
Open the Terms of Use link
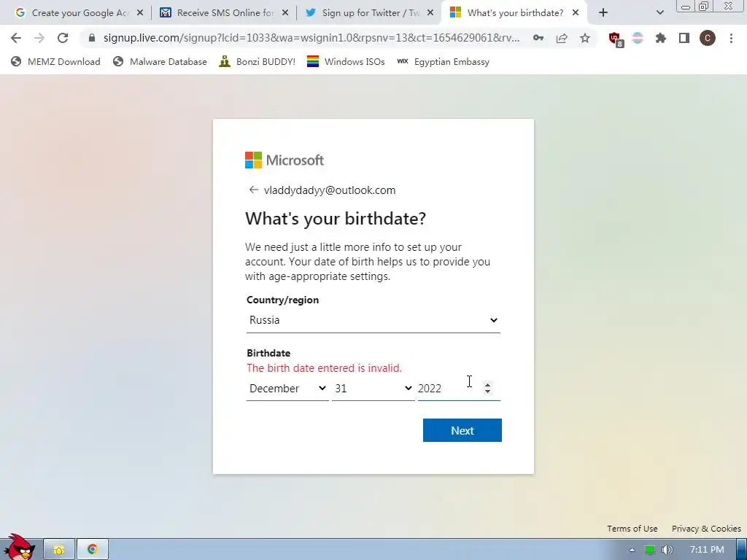coord(632,529)
